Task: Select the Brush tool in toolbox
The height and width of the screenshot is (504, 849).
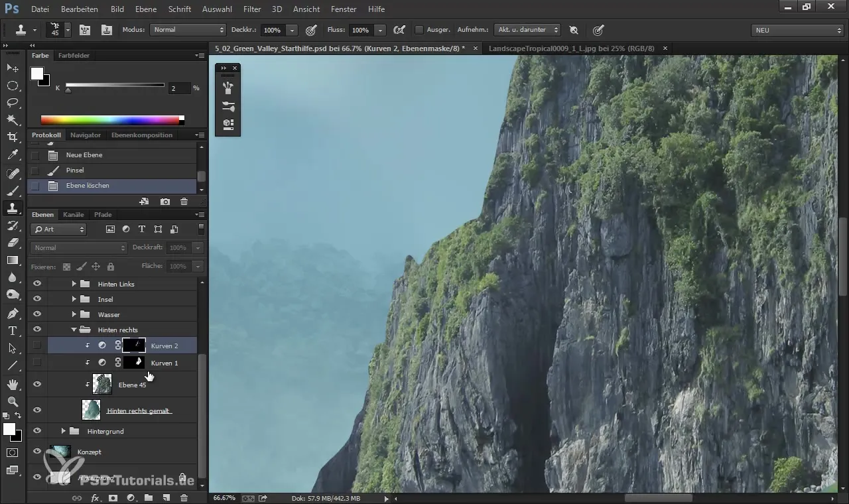Action: tap(12, 191)
